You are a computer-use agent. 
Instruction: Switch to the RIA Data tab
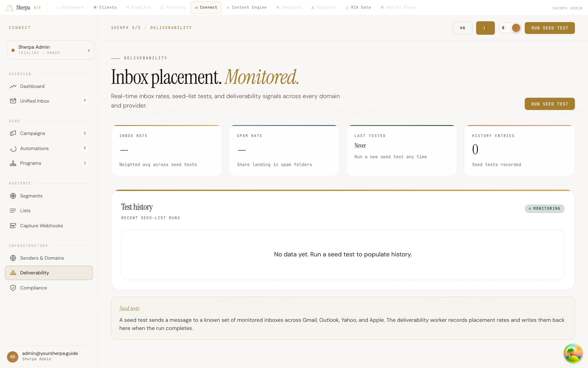click(x=358, y=7)
